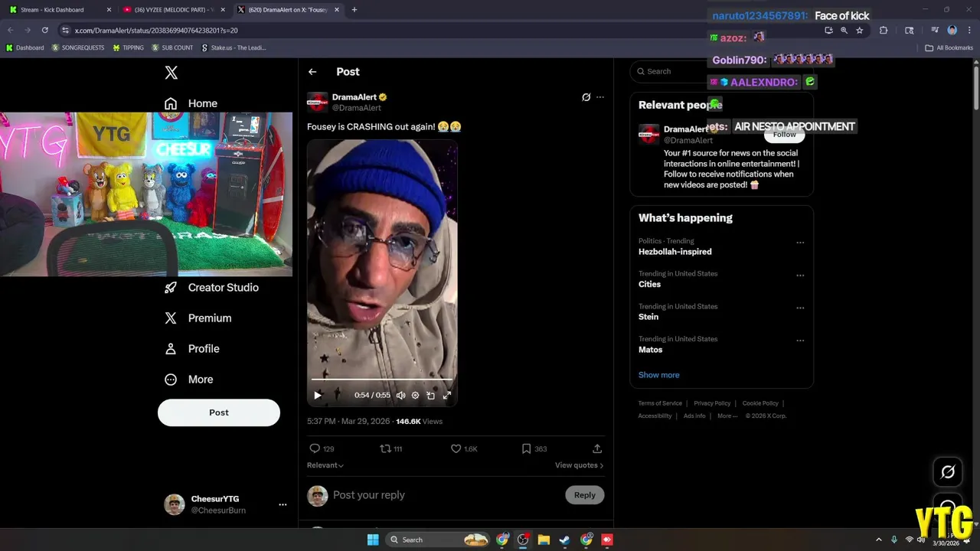Mute the video using the speaker icon
The width and height of the screenshot is (980, 551).
[x=400, y=396]
